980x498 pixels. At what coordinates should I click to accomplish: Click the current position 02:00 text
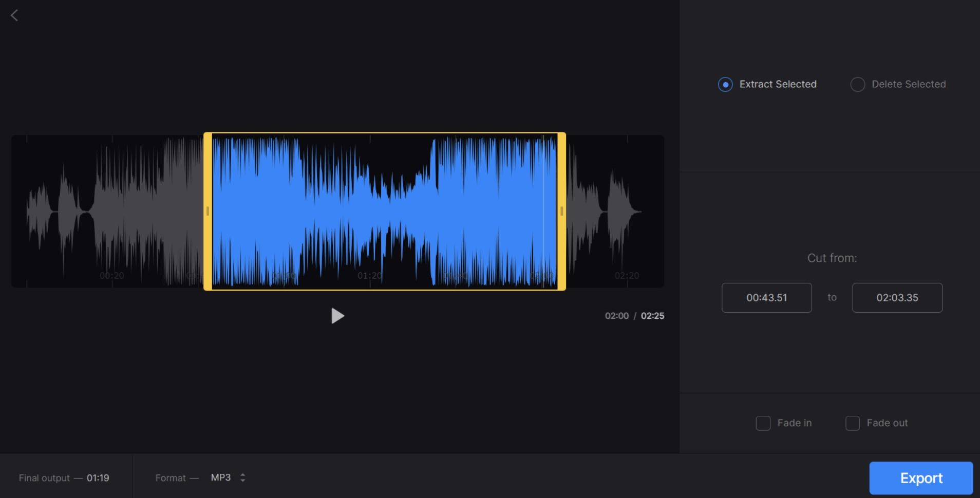pos(616,316)
